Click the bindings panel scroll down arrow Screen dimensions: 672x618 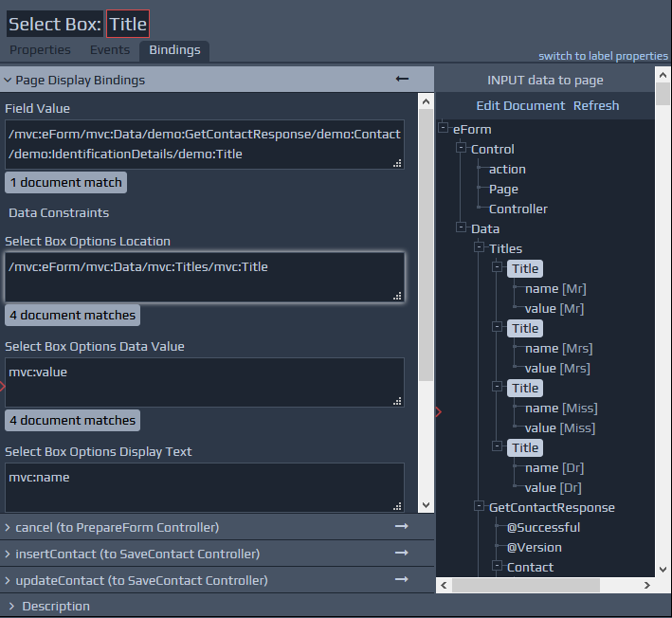click(426, 505)
